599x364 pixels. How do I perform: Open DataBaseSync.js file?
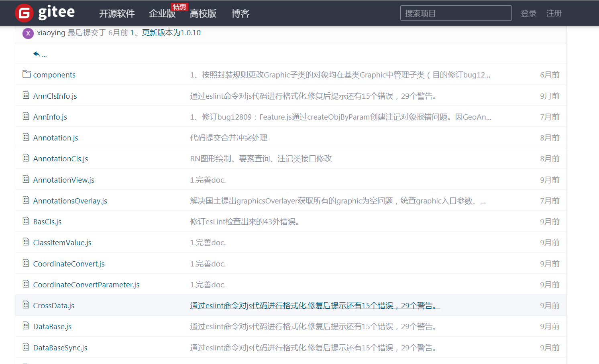60,348
